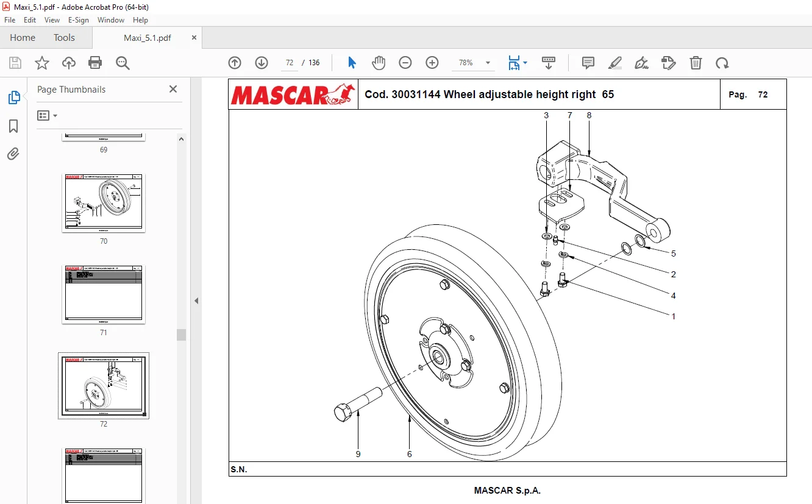Open thumbnail options dropdown menu
Viewport: 812px width, 504px height.
coord(48,115)
